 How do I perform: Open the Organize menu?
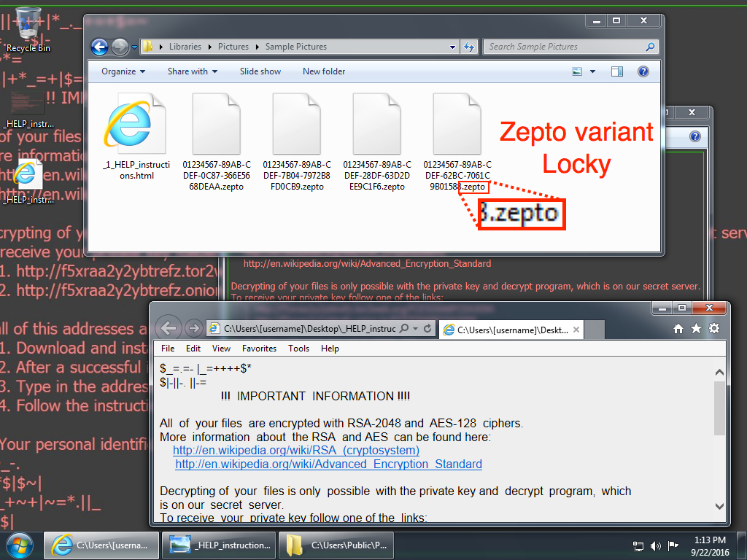tap(123, 71)
